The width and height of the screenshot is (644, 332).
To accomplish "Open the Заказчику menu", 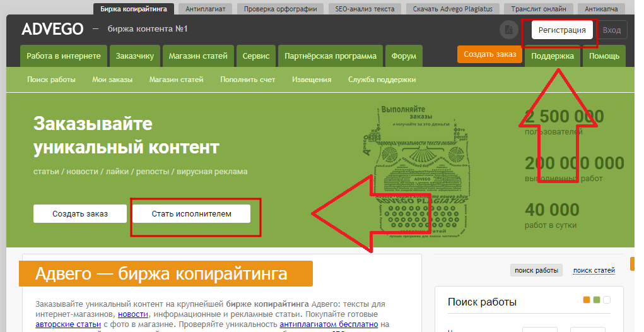I will point(135,56).
